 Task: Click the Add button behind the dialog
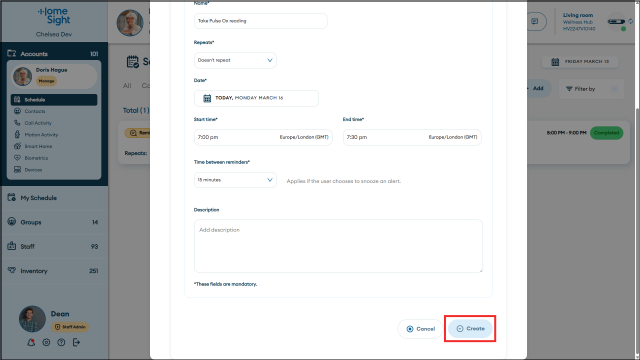(x=538, y=89)
